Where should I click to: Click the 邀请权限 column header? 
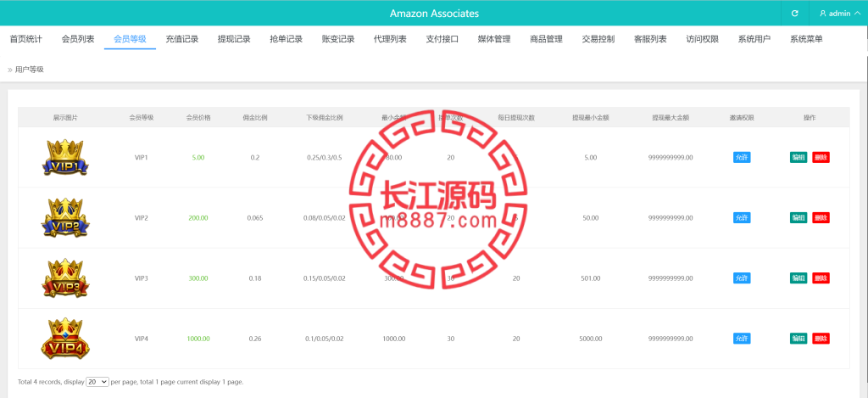(x=742, y=117)
